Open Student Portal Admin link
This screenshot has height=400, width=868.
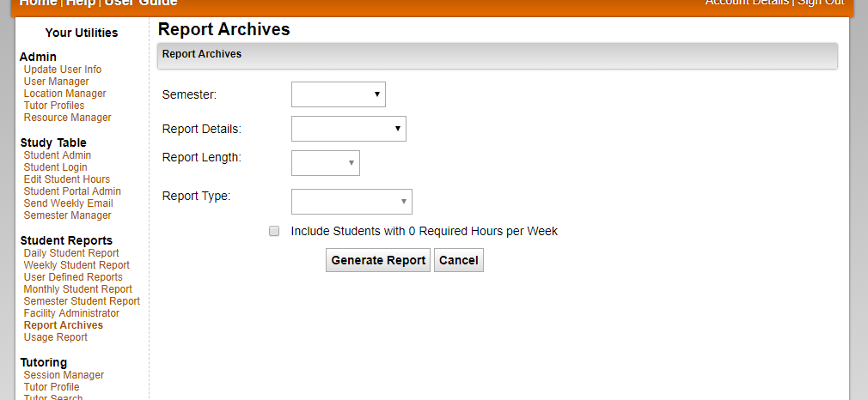coord(72,191)
